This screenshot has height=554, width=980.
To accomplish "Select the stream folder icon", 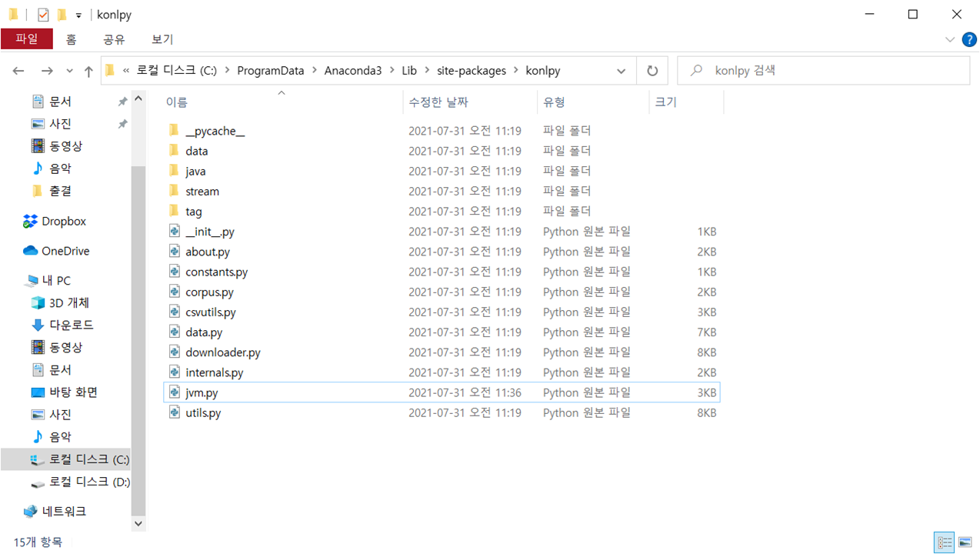I will pos(175,191).
